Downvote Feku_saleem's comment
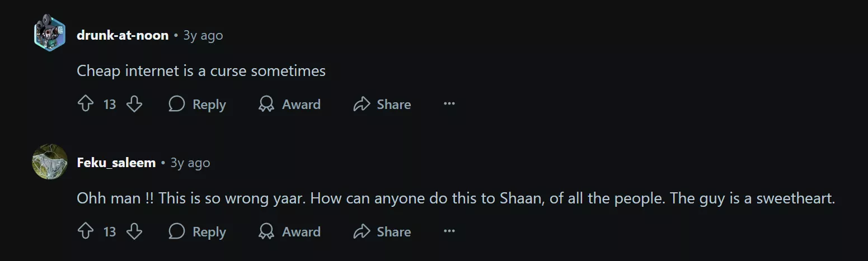The image size is (868, 261). tap(134, 231)
